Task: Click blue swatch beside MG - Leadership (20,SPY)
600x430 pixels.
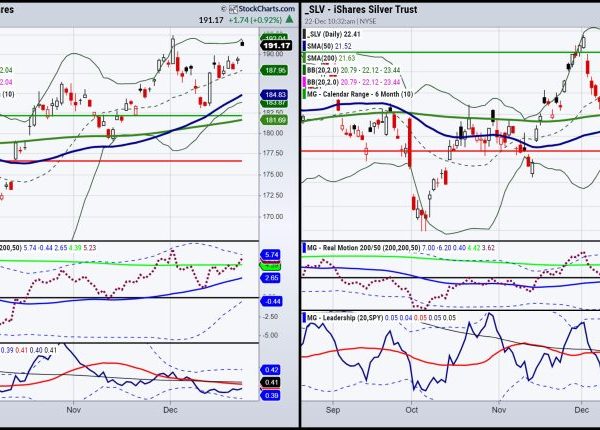Action: [304, 318]
